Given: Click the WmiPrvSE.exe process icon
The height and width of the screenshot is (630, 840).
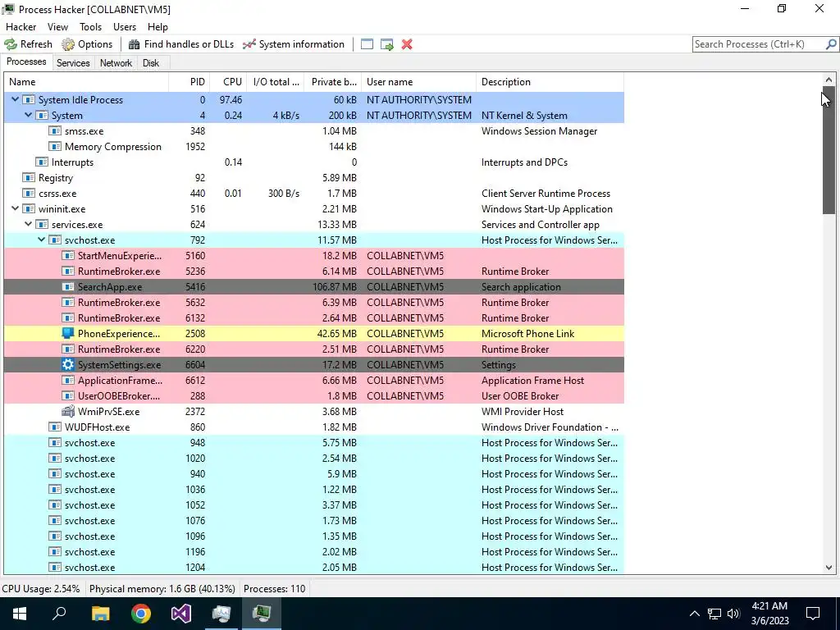Looking at the screenshot, I should (x=68, y=412).
